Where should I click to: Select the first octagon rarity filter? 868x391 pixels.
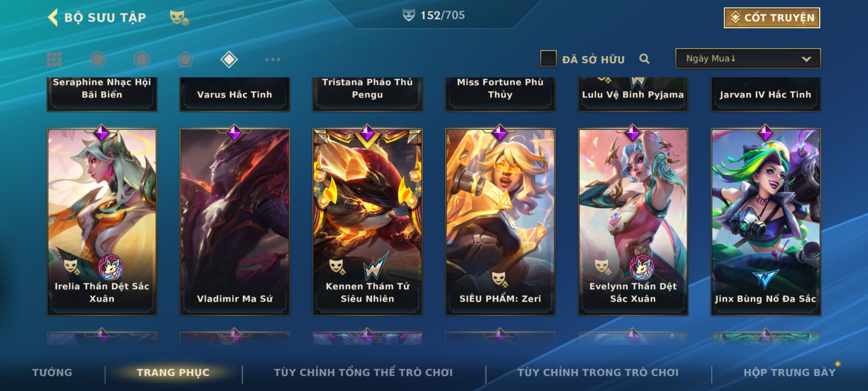click(98, 59)
